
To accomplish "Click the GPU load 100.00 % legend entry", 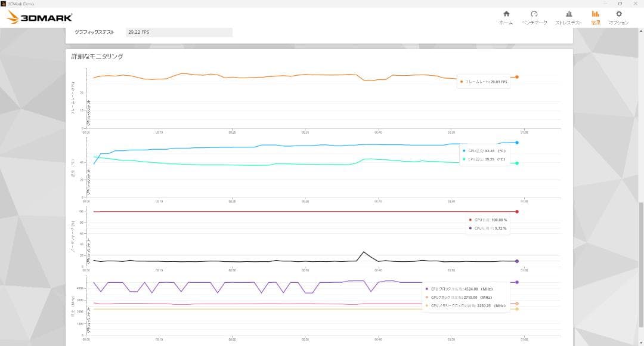I will click(x=489, y=220).
